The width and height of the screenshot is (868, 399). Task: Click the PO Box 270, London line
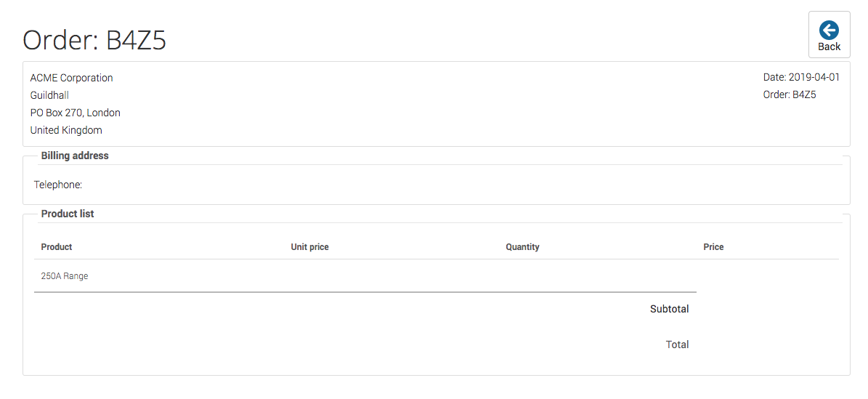point(75,113)
